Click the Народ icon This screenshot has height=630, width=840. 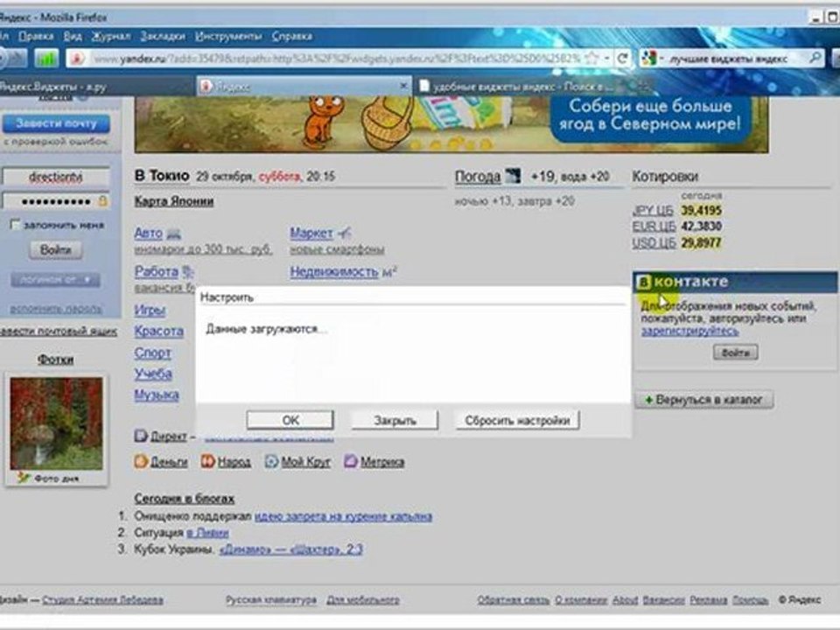pos(208,461)
